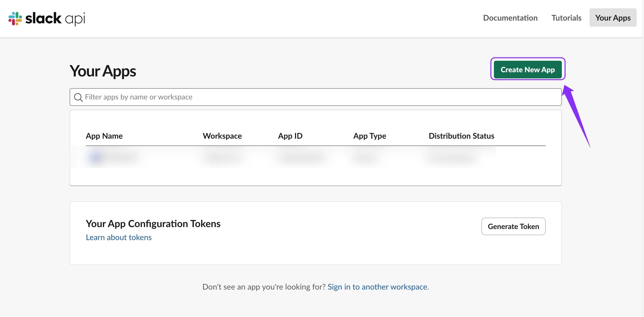Click the Workspace column header

[222, 136]
